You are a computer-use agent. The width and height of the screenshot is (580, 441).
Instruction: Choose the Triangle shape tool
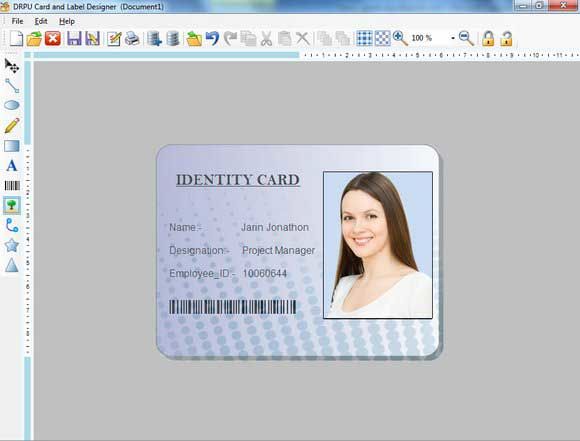tap(12, 265)
